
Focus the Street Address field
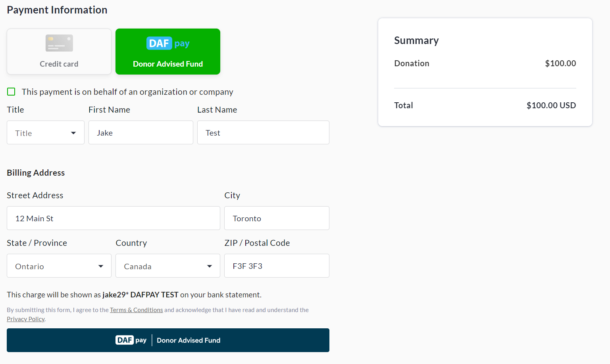click(x=114, y=218)
